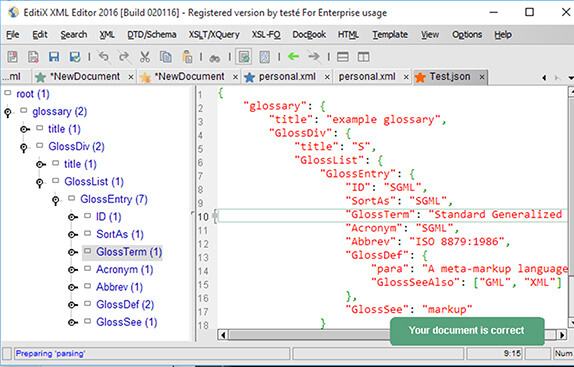The height and width of the screenshot is (367, 574).
Task: Open find with the binoculars icon
Action: 215,57
